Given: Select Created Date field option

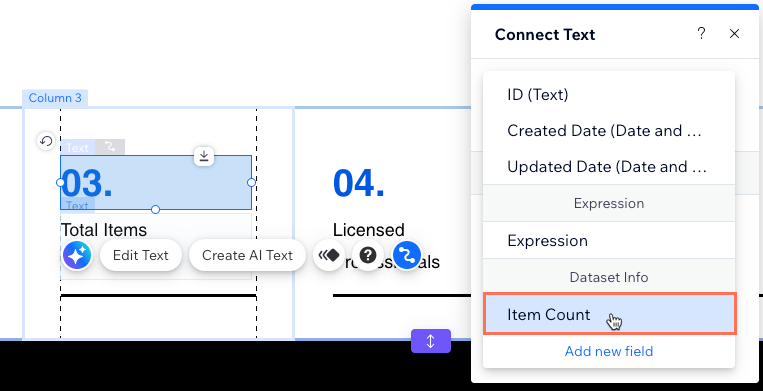Looking at the screenshot, I should (x=609, y=130).
